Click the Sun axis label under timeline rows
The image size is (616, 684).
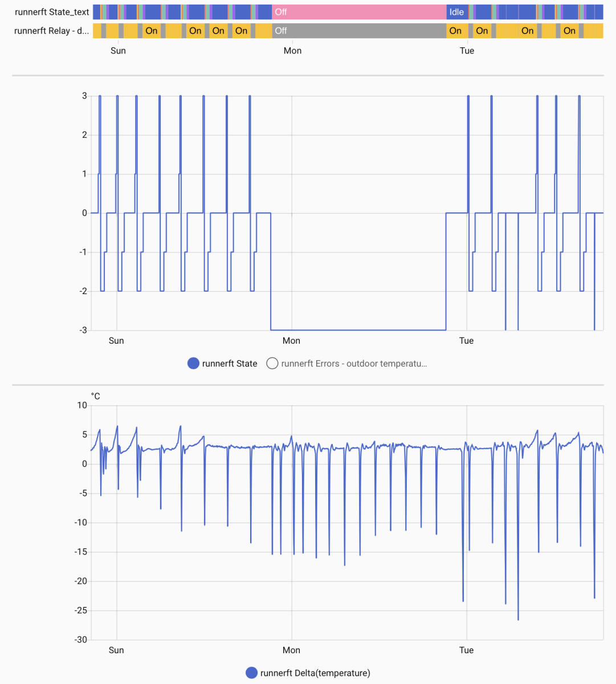(118, 51)
